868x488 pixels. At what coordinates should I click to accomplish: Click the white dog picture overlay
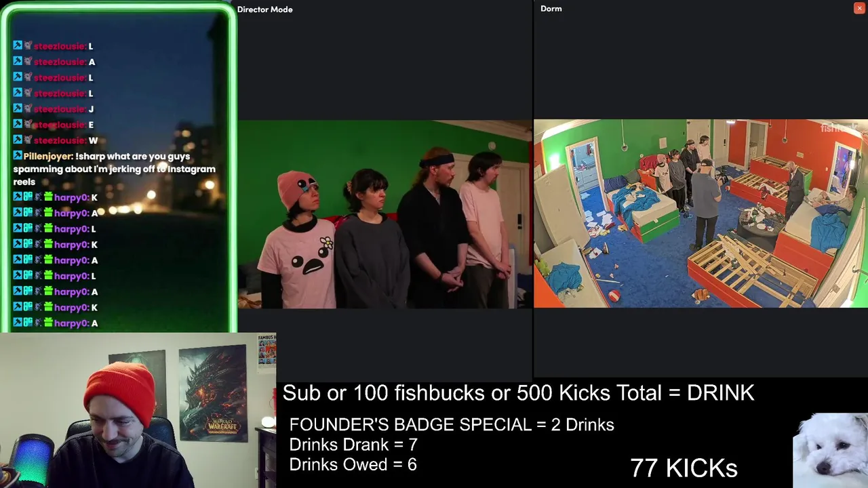[x=830, y=450]
